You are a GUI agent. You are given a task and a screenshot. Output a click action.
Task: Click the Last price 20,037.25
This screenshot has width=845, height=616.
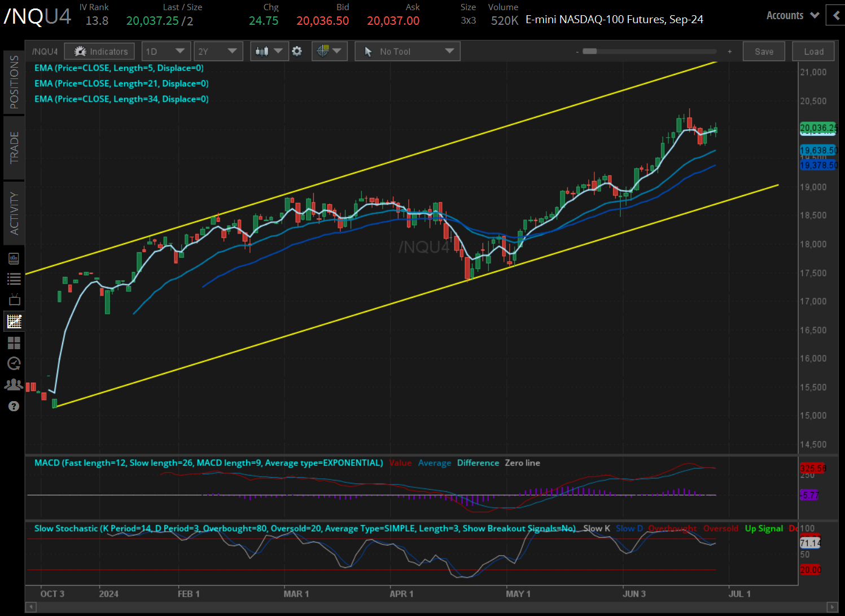[x=152, y=21]
